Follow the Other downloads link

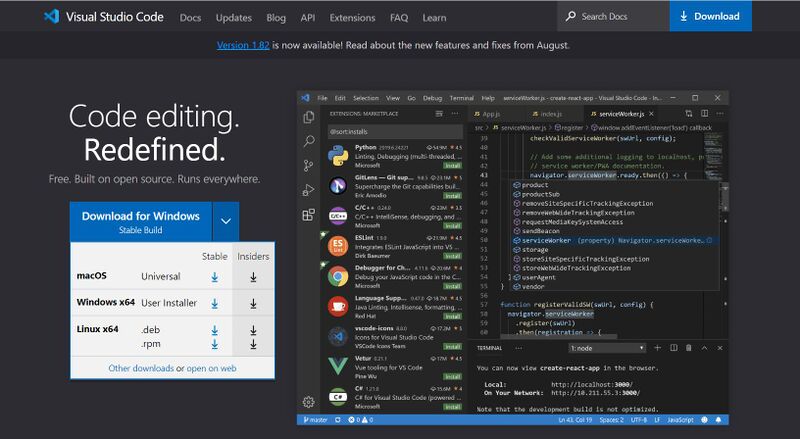tap(140, 368)
